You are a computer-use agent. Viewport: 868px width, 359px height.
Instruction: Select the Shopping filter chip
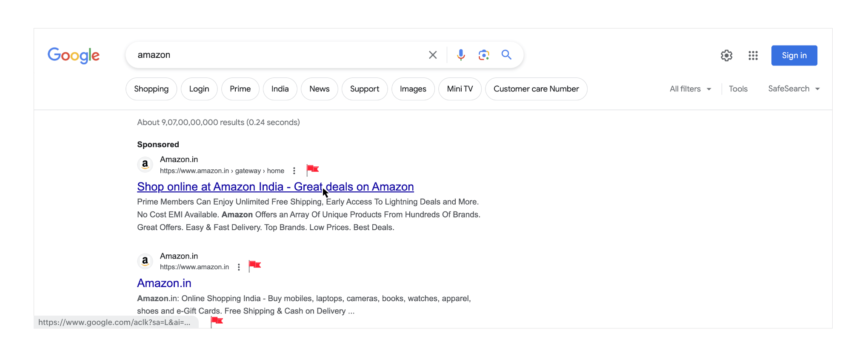(x=151, y=89)
